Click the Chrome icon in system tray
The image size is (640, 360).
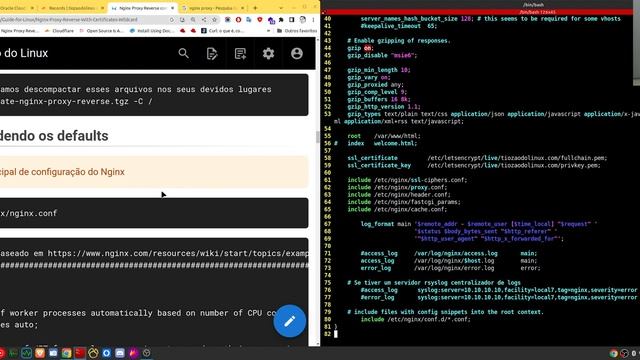[613, 353]
